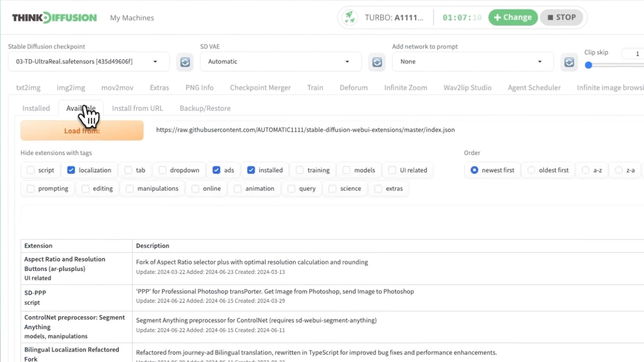
Task: Click the orange Load from button
Action: 82,130
